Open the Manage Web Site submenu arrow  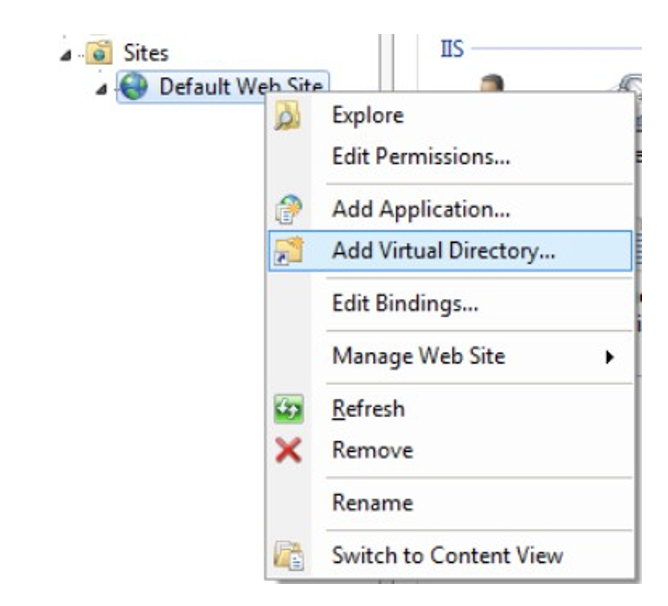(x=610, y=357)
